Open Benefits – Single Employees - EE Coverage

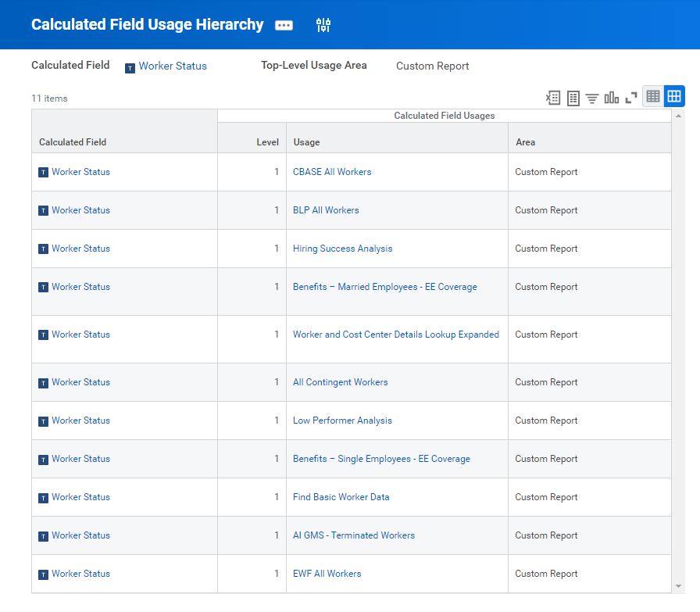[382, 460]
